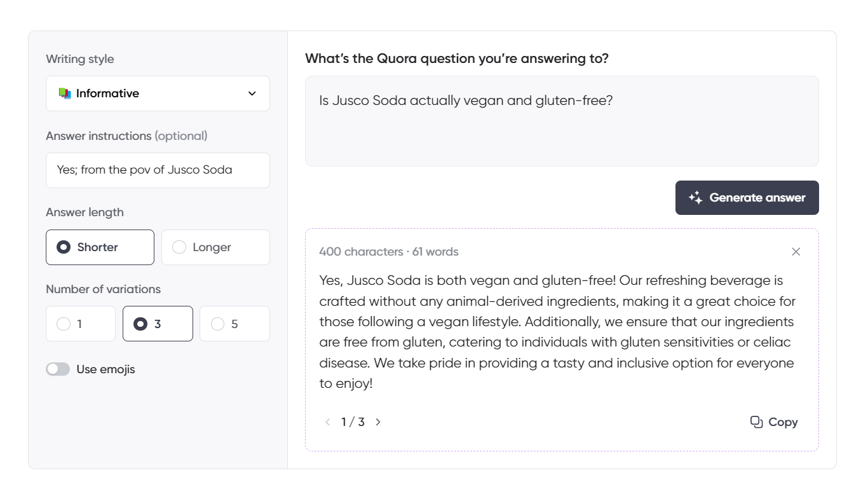Go to the next answer variation arrow
The image size is (868, 494).
pyautogui.click(x=378, y=422)
